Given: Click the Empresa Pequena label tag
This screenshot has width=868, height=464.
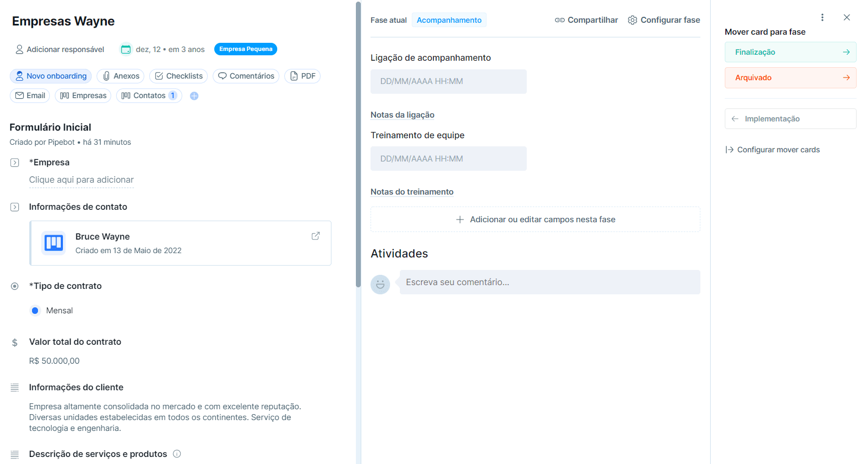Looking at the screenshot, I should coord(246,49).
